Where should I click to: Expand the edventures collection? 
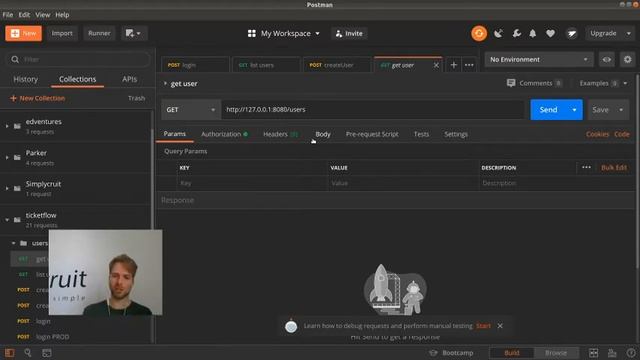7,126
